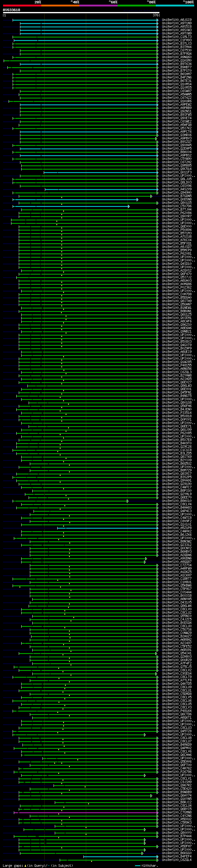This screenshot has width=197, height=868.
Task: Click hit label UniRef100_B3TM44
Action: [x=177, y=47]
